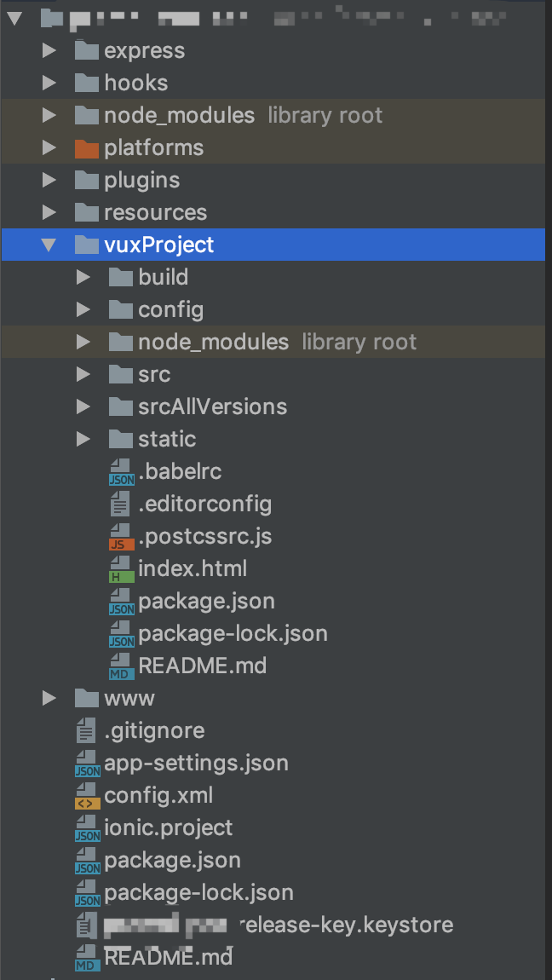Select the static folder

[x=167, y=440]
